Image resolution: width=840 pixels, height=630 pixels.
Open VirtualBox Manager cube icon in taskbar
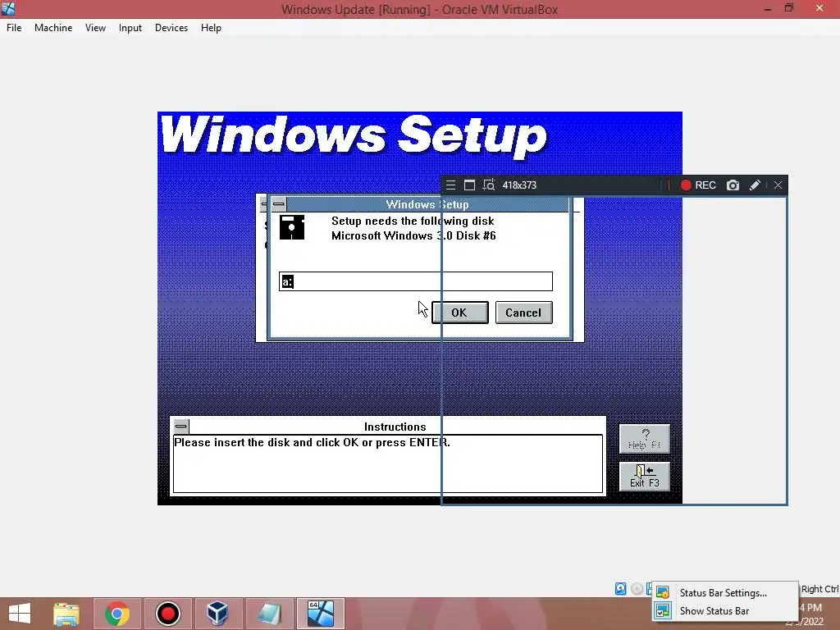pos(218,614)
